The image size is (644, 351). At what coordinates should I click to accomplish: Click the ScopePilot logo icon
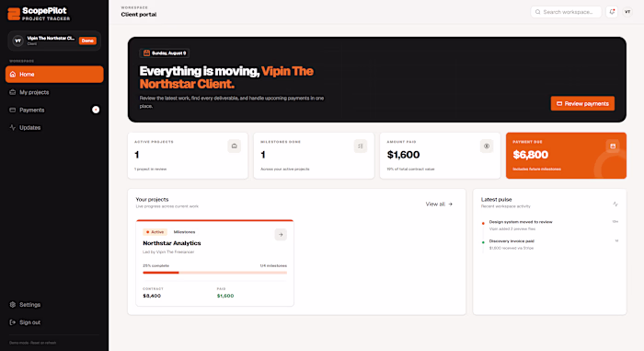click(14, 14)
